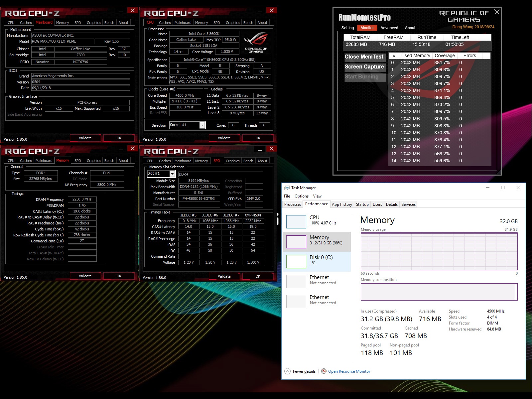This screenshot has width=532, height=399.
Task: Click the DRAM Frequency 2250.0 MHz value
Action: point(82,199)
